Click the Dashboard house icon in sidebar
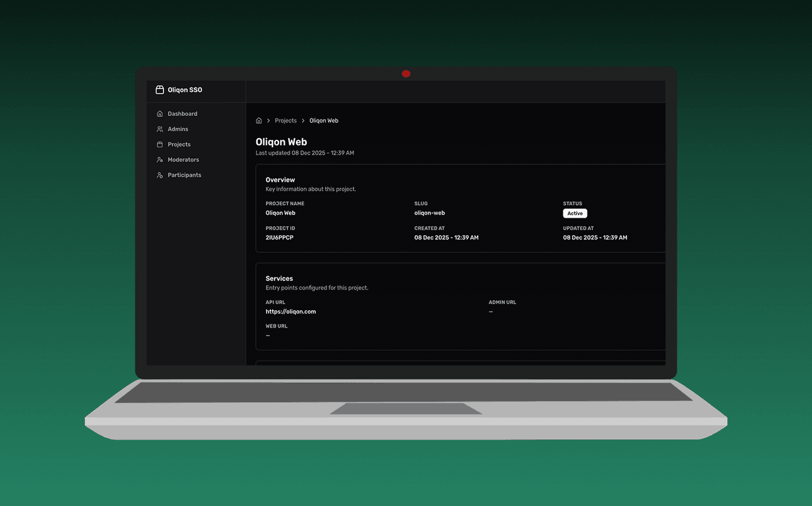812x506 pixels. point(160,114)
